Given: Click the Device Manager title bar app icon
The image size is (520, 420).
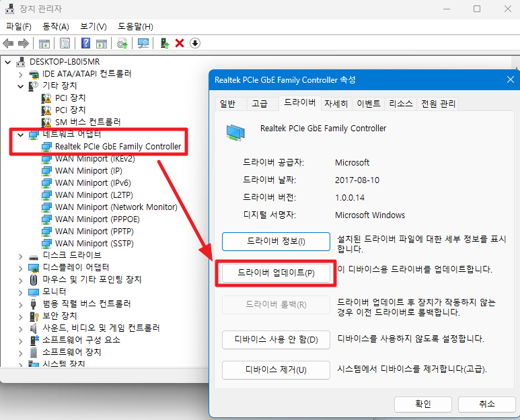Looking at the screenshot, I should click(9, 9).
